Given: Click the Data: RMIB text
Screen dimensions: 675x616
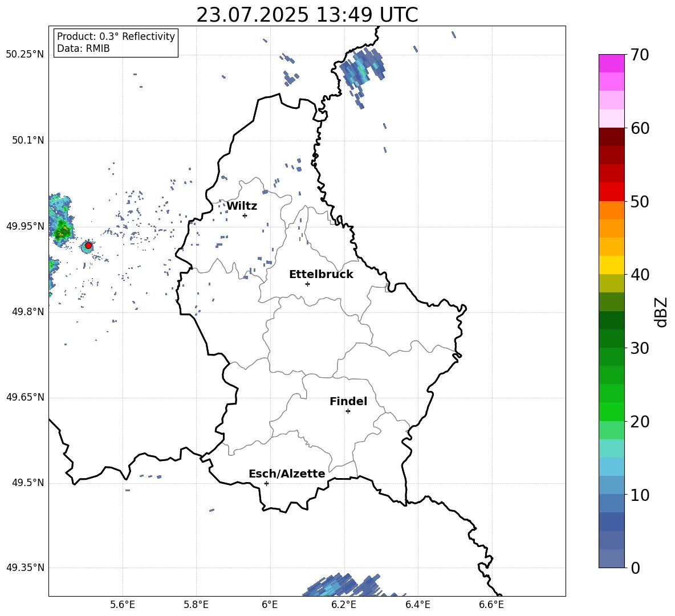Looking at the screenshot, I should pos(83,48).
